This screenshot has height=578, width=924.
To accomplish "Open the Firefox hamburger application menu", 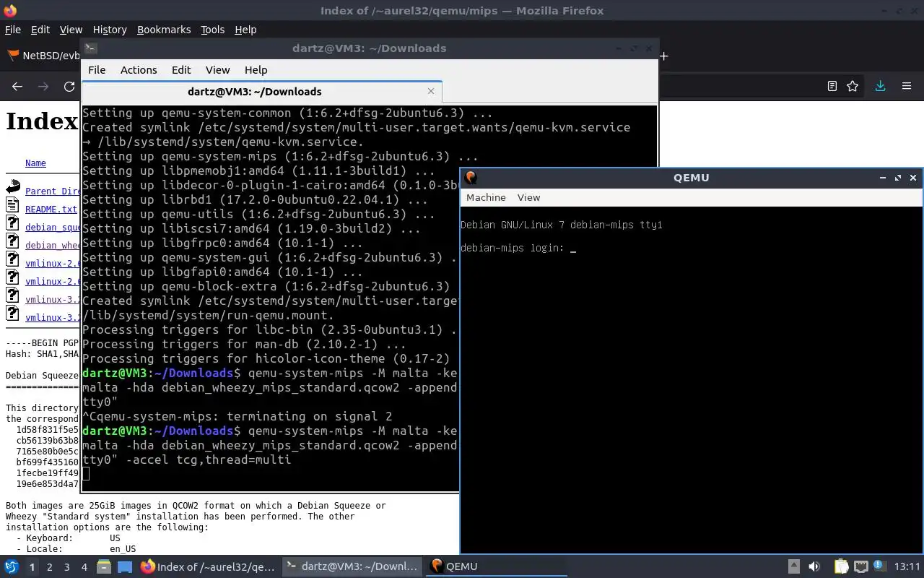I will pos(907,86).
